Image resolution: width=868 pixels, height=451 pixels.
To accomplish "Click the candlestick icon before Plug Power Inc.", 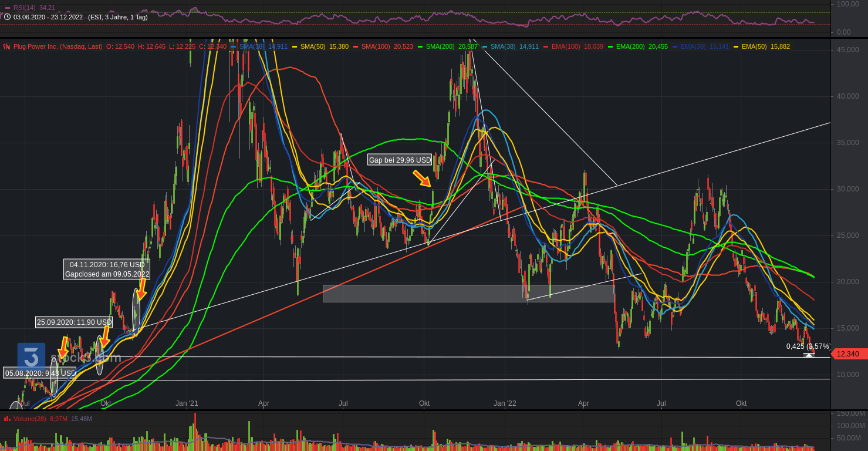I will [7, 46].
